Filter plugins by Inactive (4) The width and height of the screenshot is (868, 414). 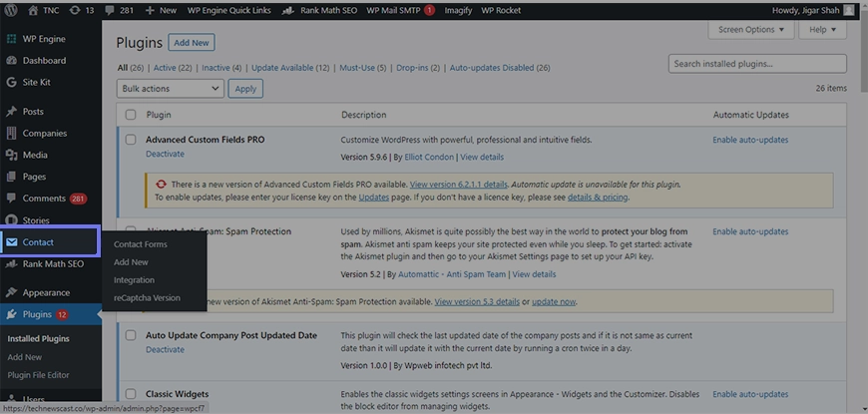[x=221, y=68]
